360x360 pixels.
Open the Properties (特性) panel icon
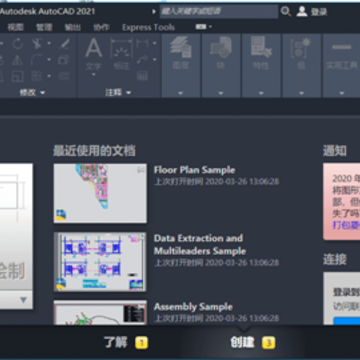click(x=261, y=47)
